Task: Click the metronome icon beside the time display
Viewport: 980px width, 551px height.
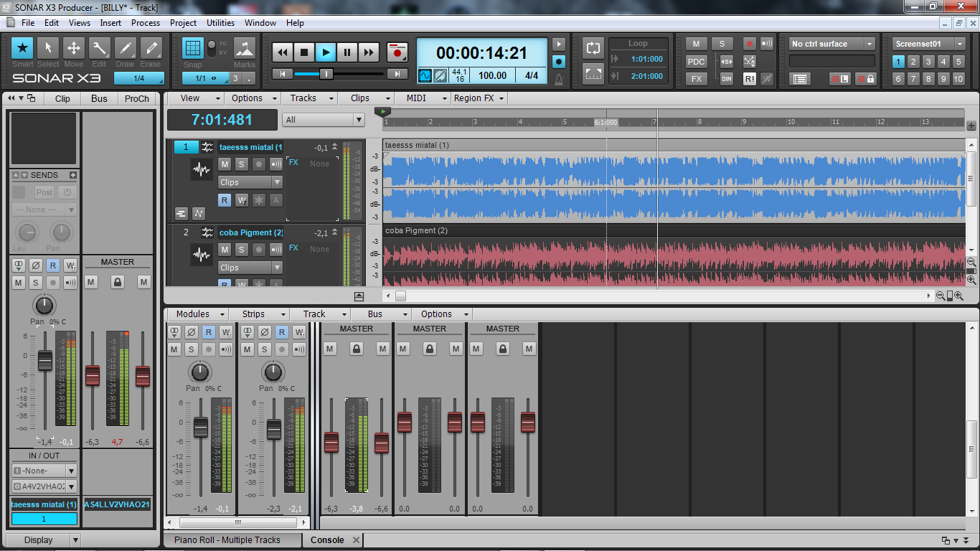Action: [559, 78]
